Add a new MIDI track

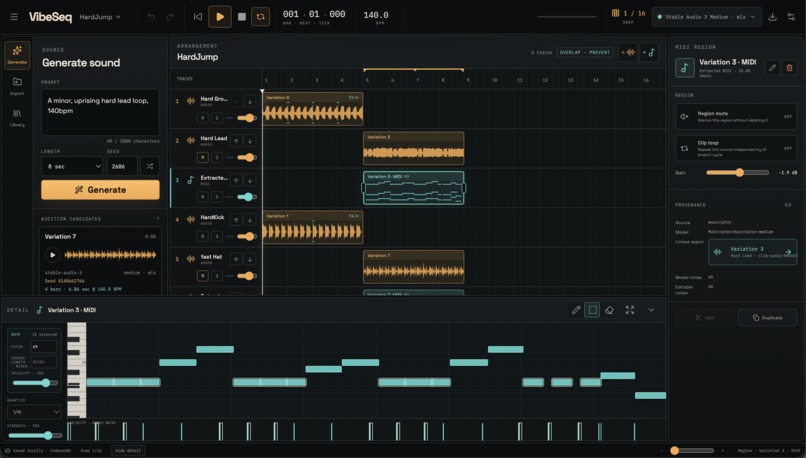(649, 52)
